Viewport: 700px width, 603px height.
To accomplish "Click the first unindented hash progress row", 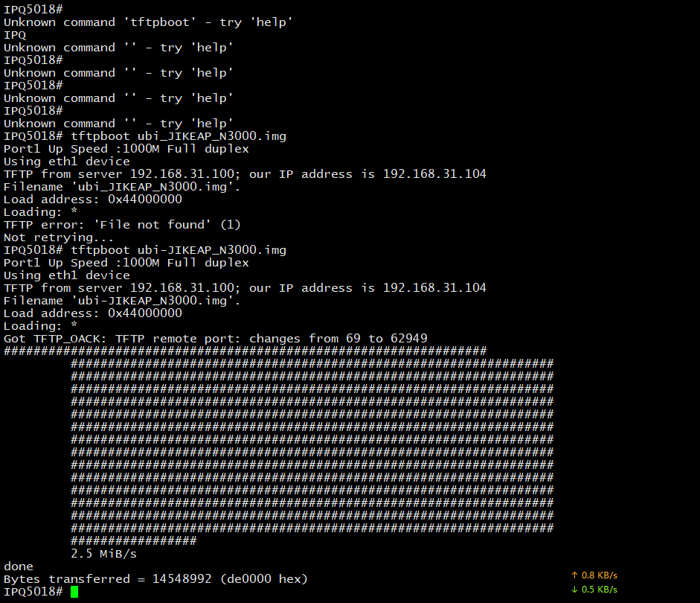I will 245,351.
